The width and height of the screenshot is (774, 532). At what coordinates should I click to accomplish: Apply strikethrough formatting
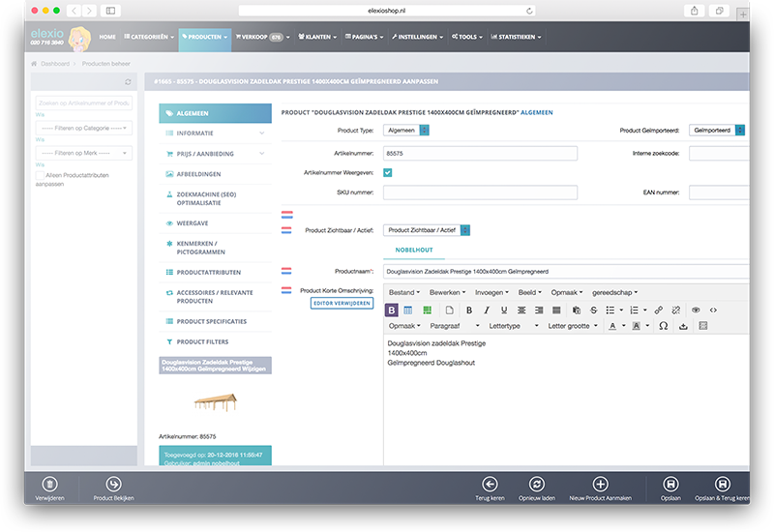point(593,310)
